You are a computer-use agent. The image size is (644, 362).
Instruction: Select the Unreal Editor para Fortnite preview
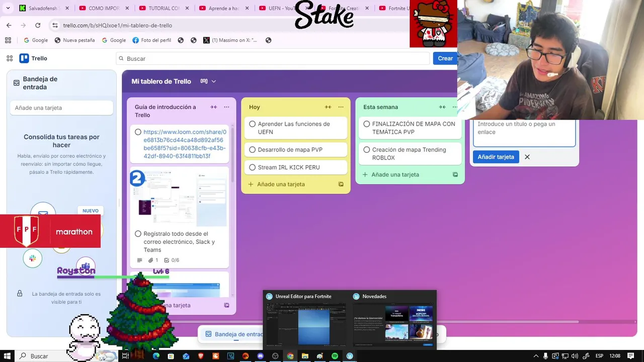pyautogui.click(x=306, y=319)
